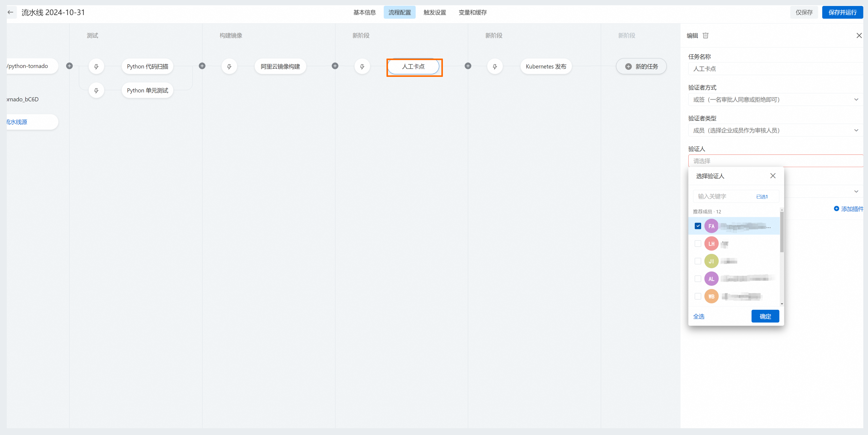
Task: Click the LH member avatar
Action: tap(711, 244)
